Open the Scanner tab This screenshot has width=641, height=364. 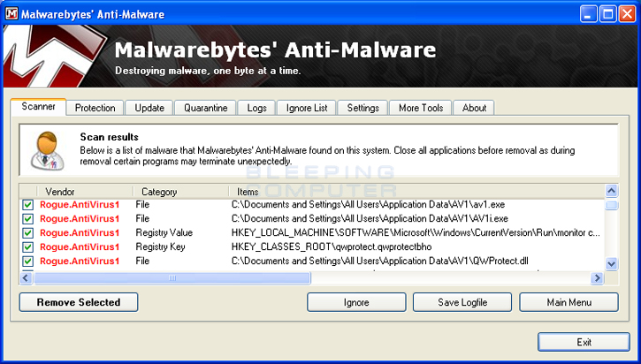pos(38,107)
